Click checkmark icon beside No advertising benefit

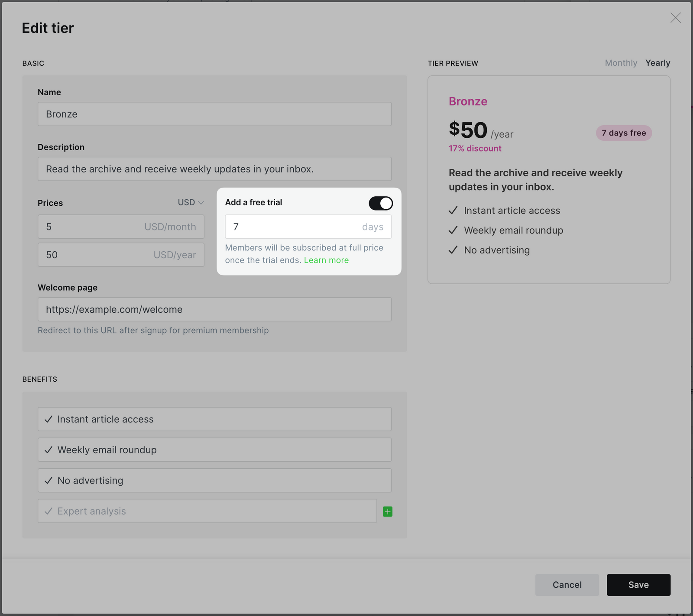point(49,480)
